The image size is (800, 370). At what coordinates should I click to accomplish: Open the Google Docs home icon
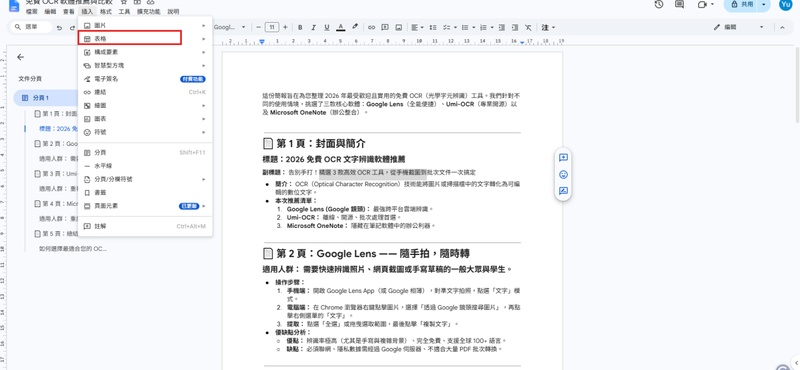(14, 5)
